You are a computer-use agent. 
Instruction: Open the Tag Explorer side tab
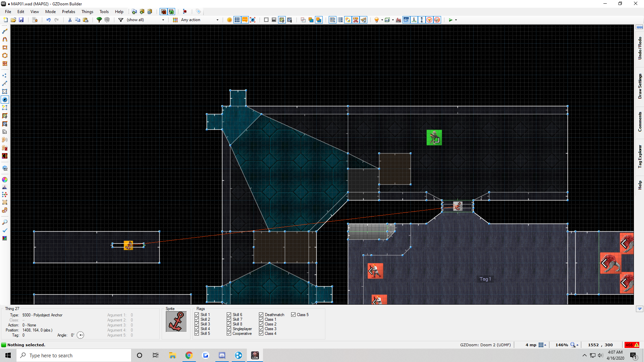pos(640,156)
